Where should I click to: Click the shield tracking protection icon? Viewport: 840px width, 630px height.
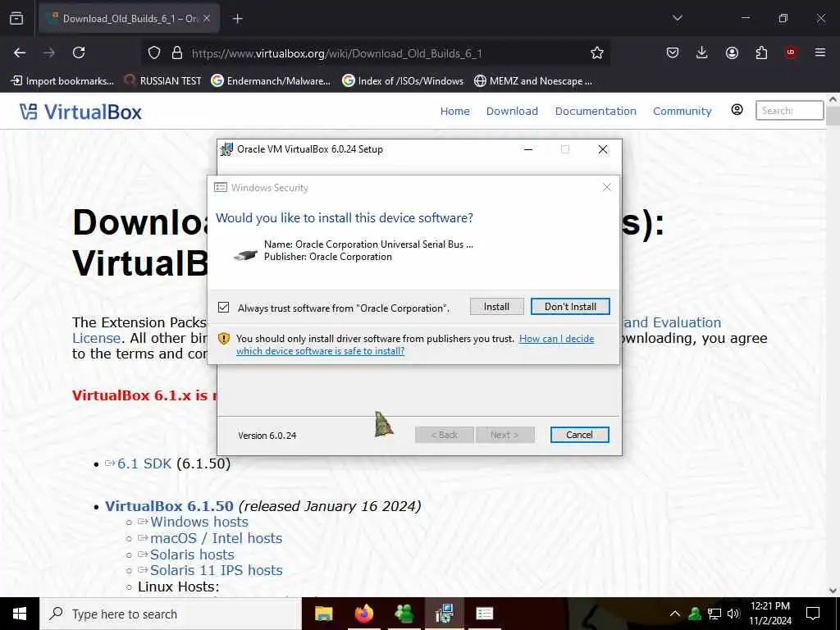154,52
